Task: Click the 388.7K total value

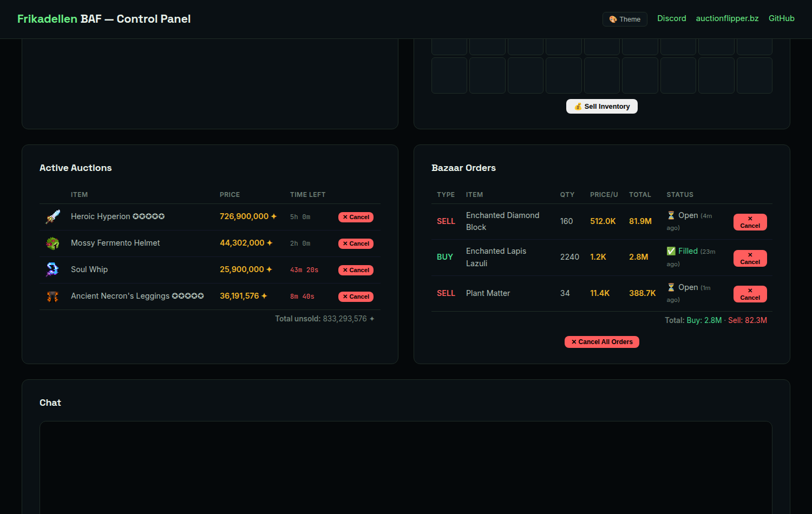Action: tap(643, 293)
